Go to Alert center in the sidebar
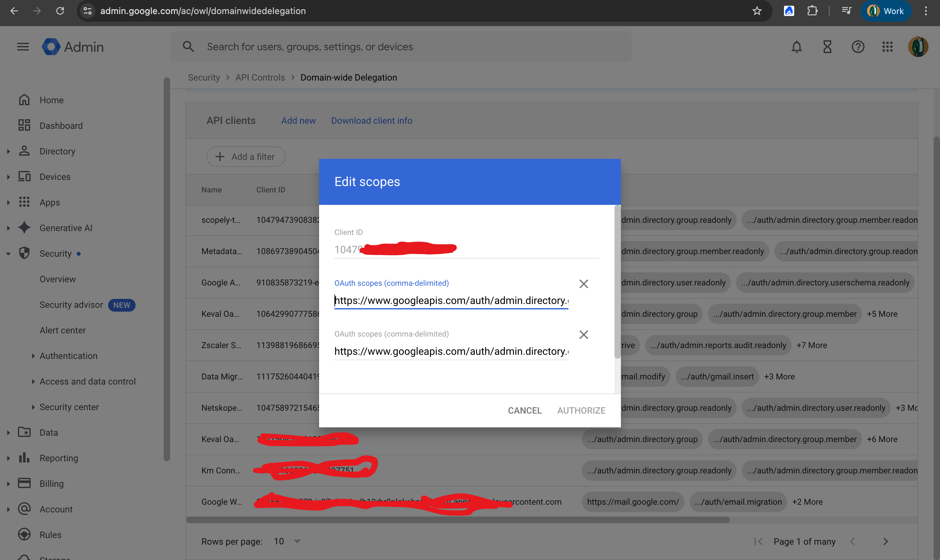Screen dimensions: 940x560 pyautogui.click(x=63, y=330)
